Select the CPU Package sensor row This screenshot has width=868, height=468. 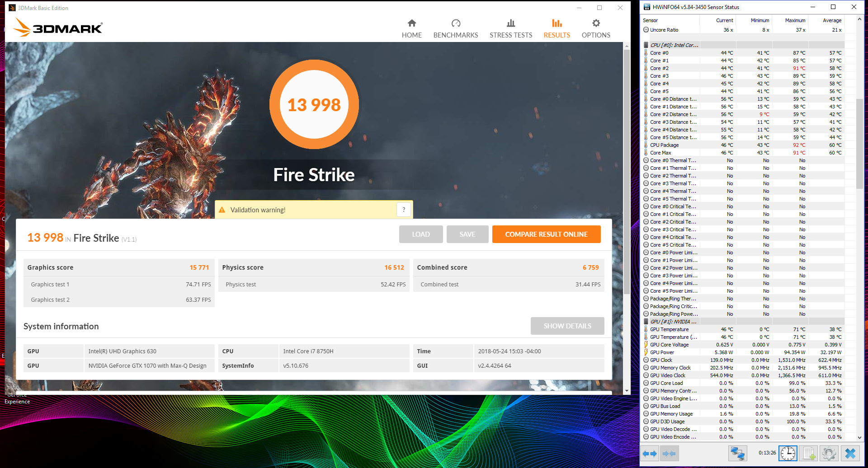tap(743, 145)
